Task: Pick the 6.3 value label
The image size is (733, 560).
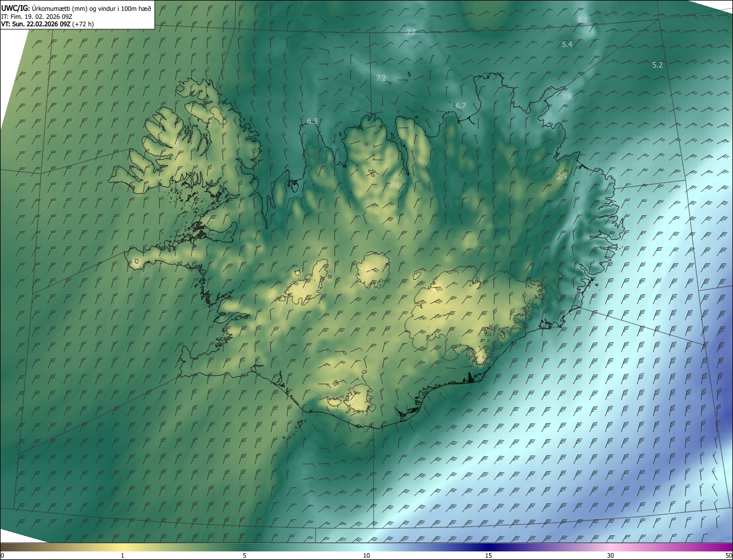Action: [x=312, y=121]
